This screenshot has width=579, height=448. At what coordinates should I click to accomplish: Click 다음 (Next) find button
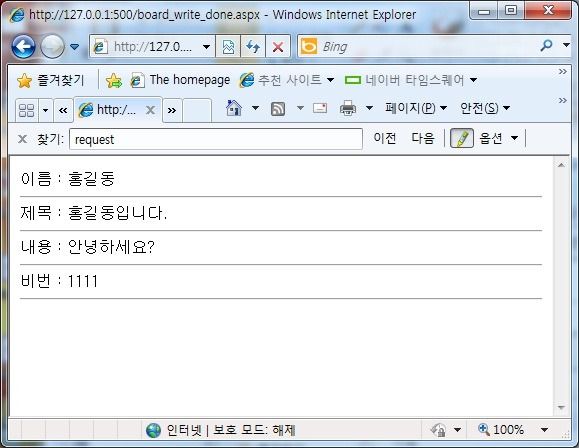[423, 138]
